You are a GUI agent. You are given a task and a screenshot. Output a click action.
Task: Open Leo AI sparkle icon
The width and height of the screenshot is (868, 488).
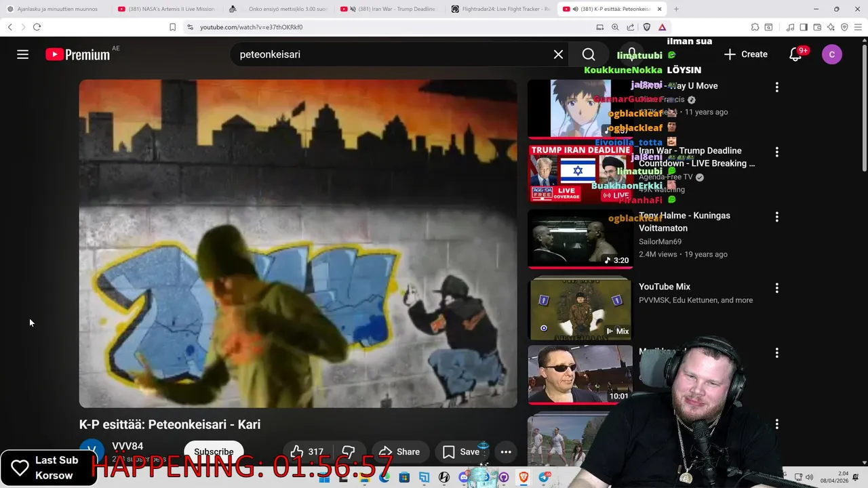point(831,27)
